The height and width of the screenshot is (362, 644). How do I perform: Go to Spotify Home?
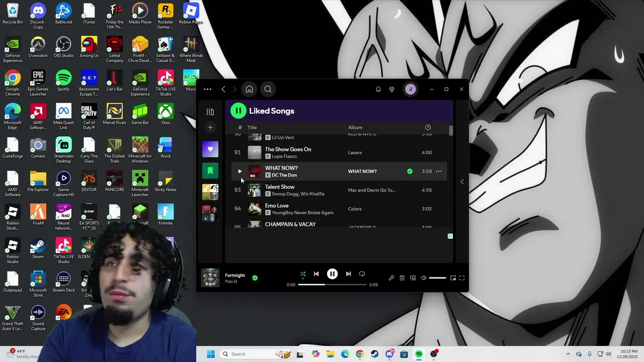(x=249, y=89)
